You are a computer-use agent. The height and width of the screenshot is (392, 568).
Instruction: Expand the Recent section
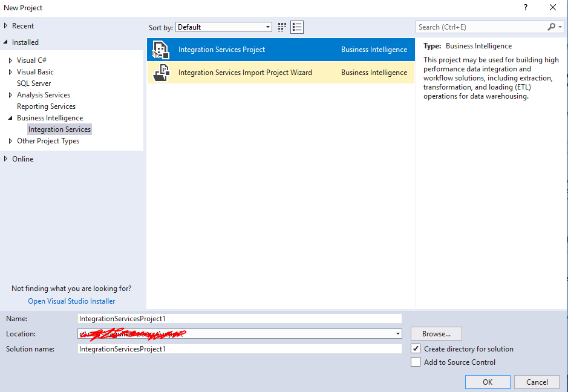pyautogui.click(x=5, y=26)
